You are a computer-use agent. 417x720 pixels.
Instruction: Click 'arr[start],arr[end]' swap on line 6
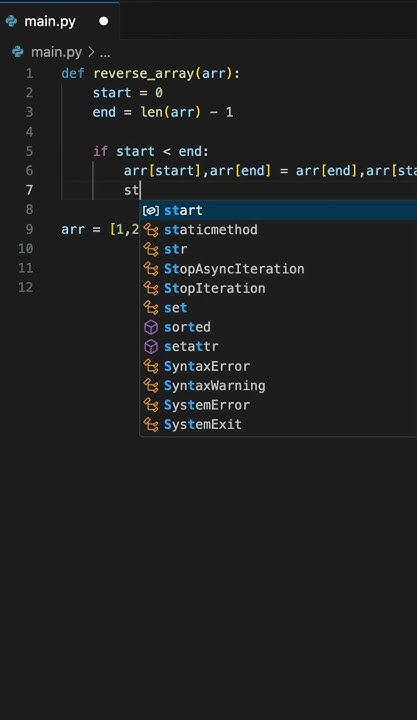(197, 171)
